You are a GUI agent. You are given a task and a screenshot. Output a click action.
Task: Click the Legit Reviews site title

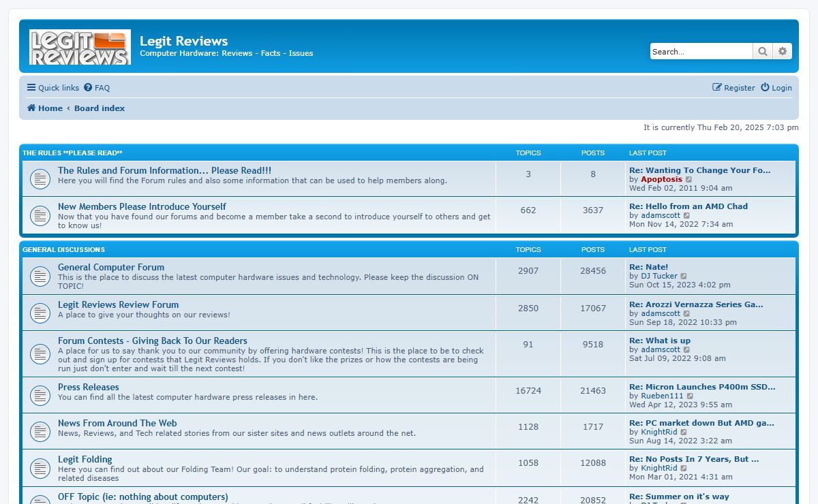tap(184, 41)
